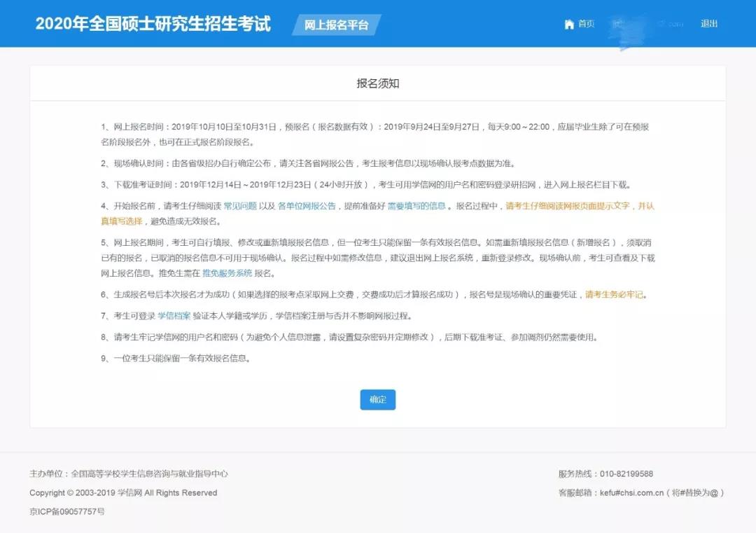Click the 全国高等学校学生信息咨询与就业指导中心 organizer name
Image resolution: width=756 pixels, height=533 pixels.
[149, 474]
